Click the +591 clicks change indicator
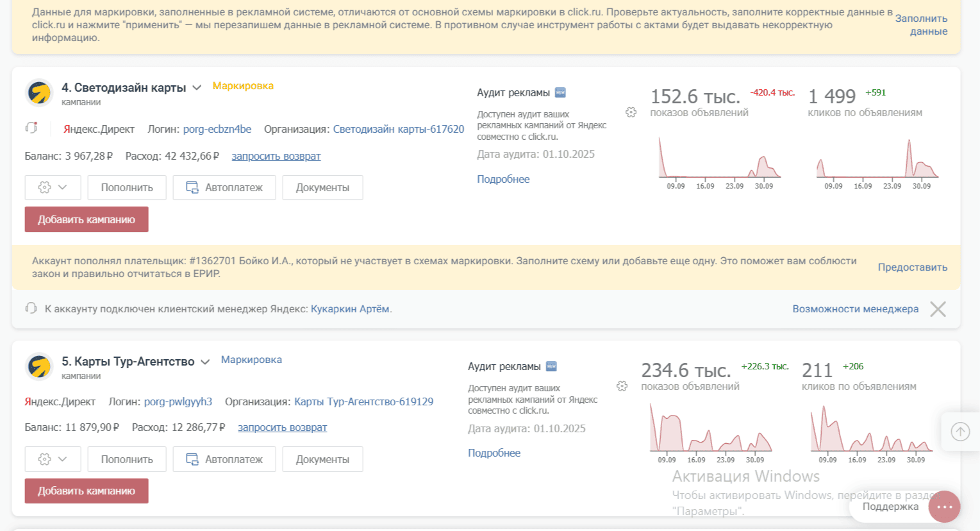 [876, 92]
